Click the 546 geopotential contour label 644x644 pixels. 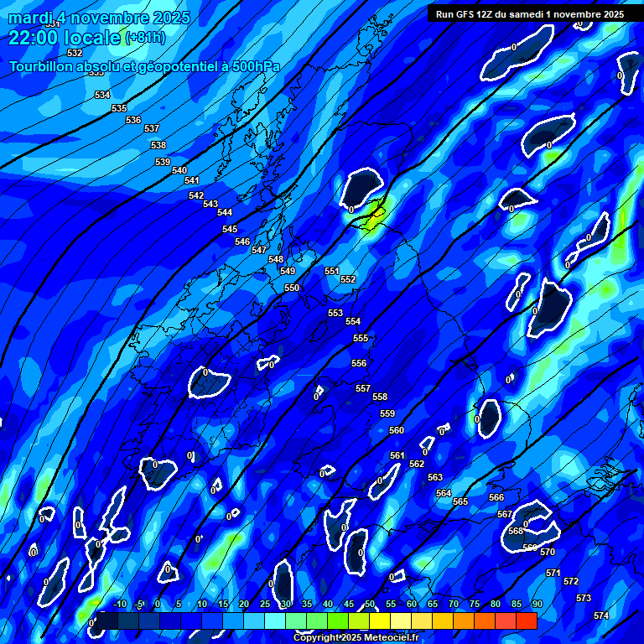[x=242, y=241]
